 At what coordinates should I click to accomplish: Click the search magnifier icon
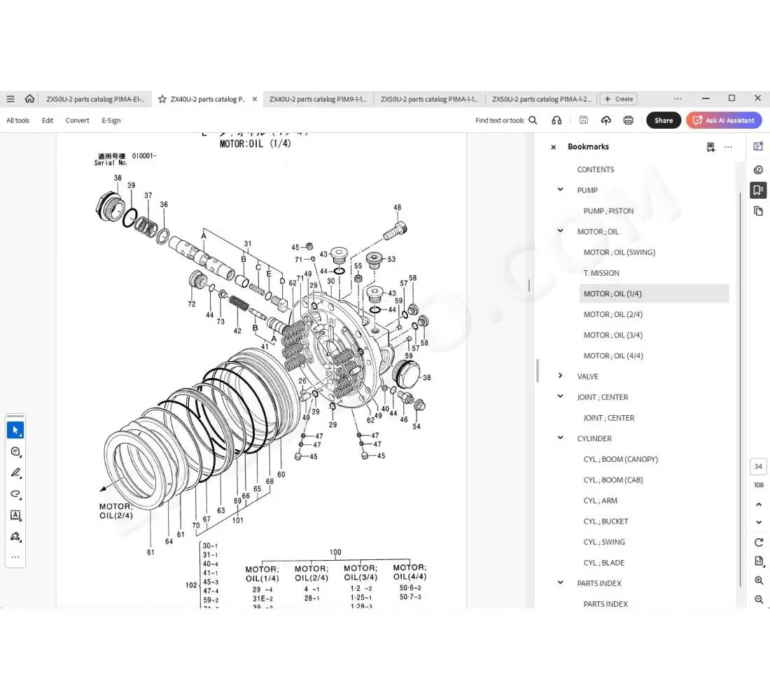point(533,120)
